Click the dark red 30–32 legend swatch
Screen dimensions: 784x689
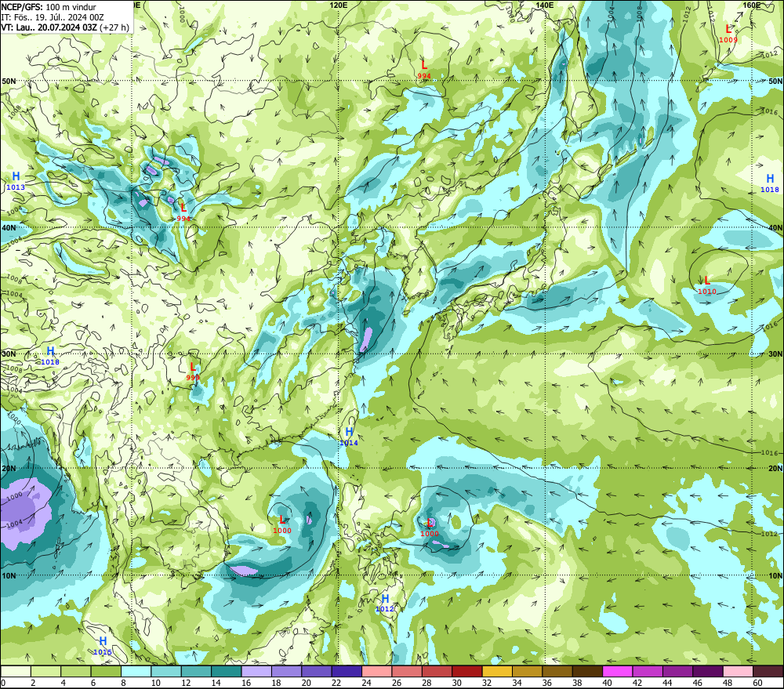tap(467, 671)
